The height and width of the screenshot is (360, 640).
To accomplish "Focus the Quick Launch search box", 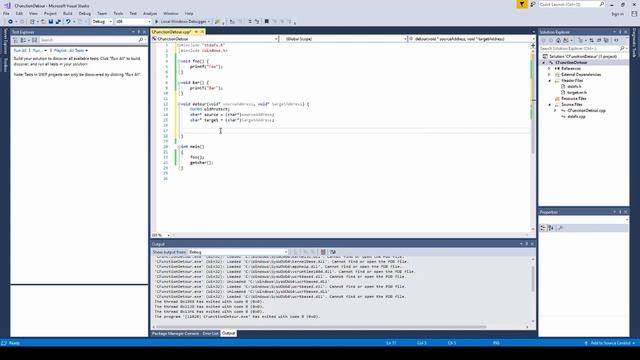I will [x=571, y=4].
